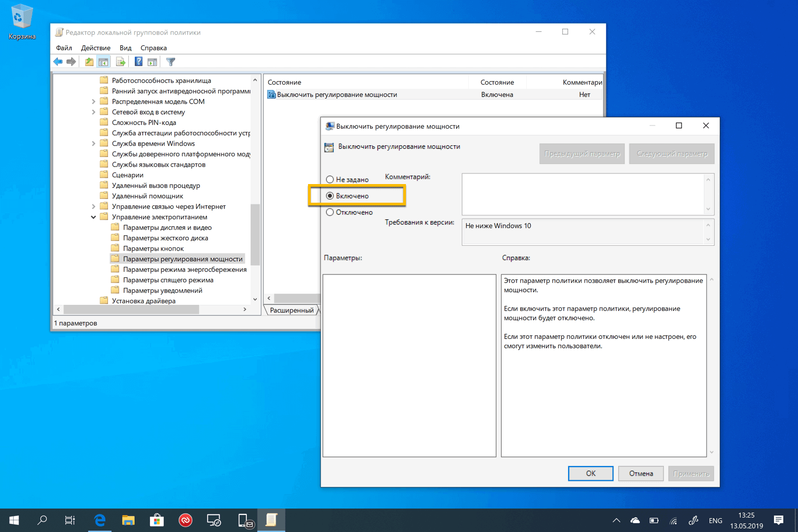
Task: Click the 'Комментарий' column header
Action: (566, 82)
